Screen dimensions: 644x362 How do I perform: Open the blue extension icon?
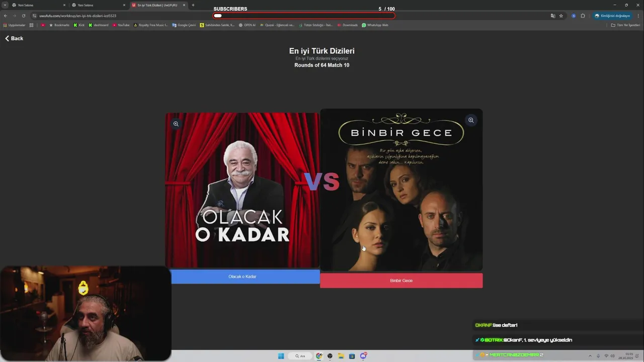point(574,16)
